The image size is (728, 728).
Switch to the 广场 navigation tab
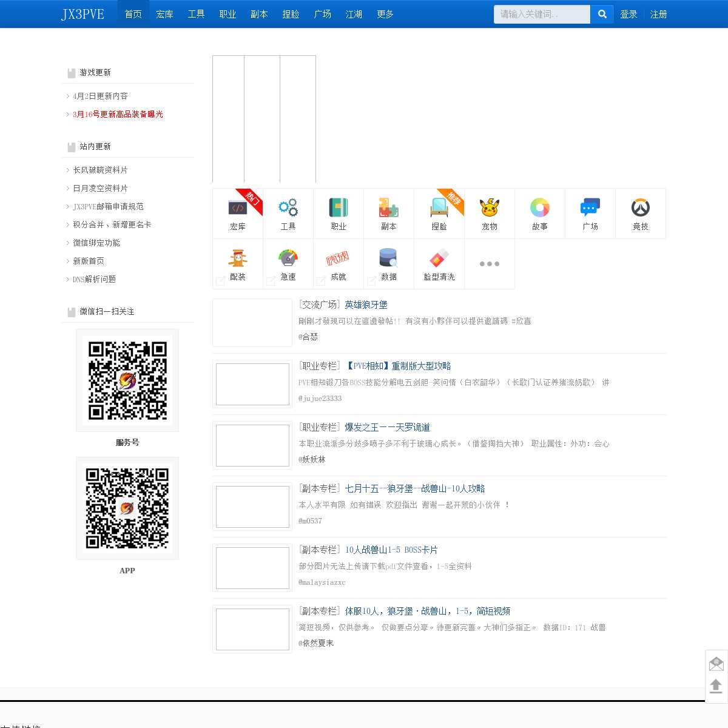[322, 14]
